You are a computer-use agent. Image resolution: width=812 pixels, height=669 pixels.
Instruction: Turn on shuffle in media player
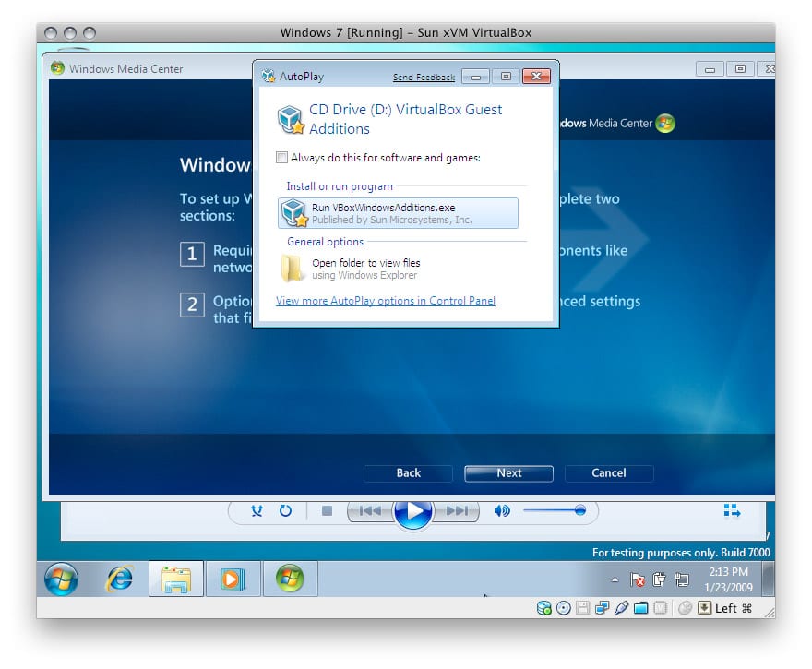coord(257,511)
